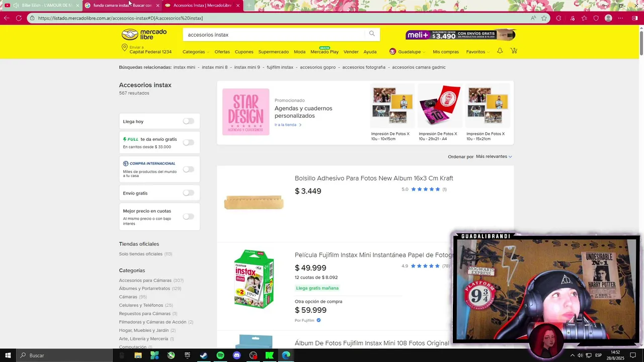The width and height of the screenshot is (644, 362).
Task: Open Epic Games launcher from taskbar
Action: (188, 355)
